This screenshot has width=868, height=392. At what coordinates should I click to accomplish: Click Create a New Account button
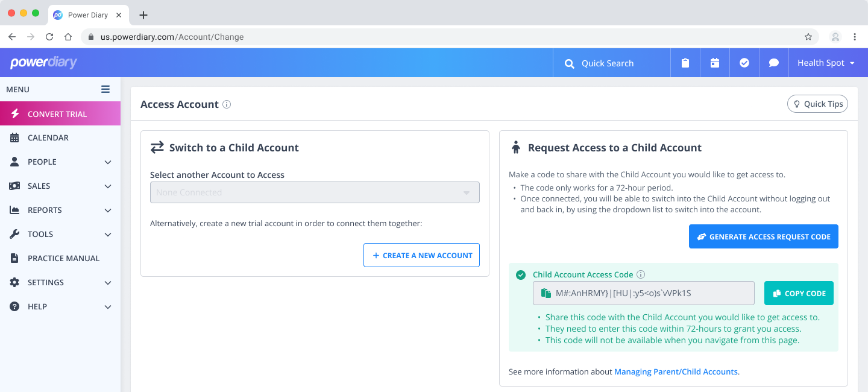[421, 255]
